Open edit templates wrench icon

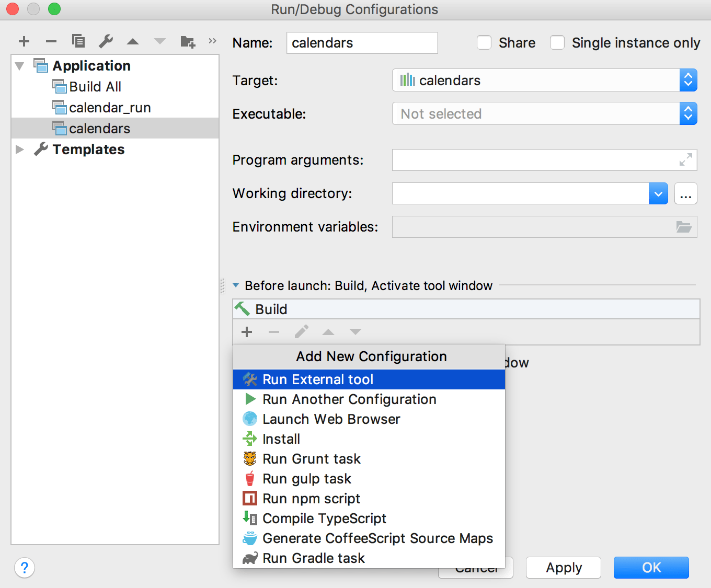coord(106,41)
